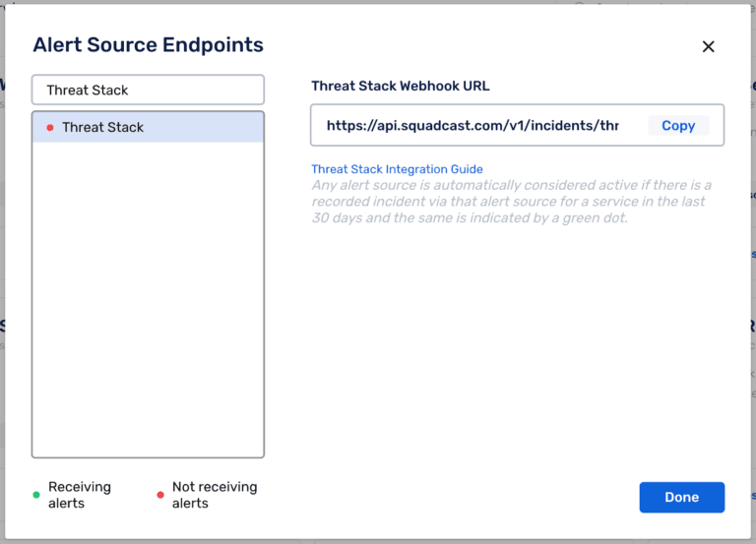Click inside the Threat Stack webhook URL box
Viewport: 756px width, 544px height.
point(472,126)
